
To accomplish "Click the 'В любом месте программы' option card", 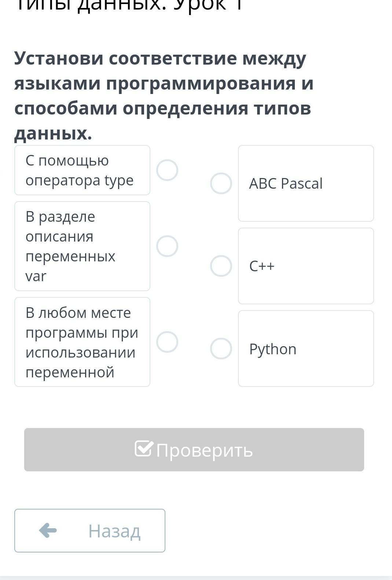I will click(x=82, y=342).
